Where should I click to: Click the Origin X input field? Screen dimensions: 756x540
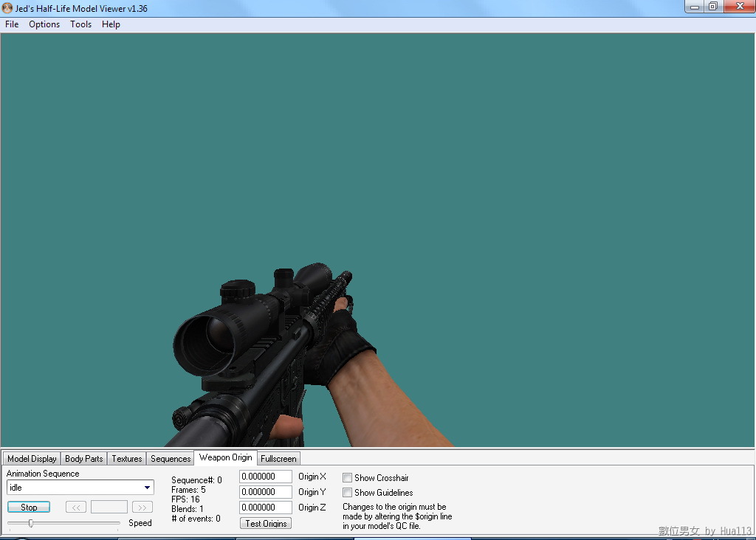tap(266, 477)
